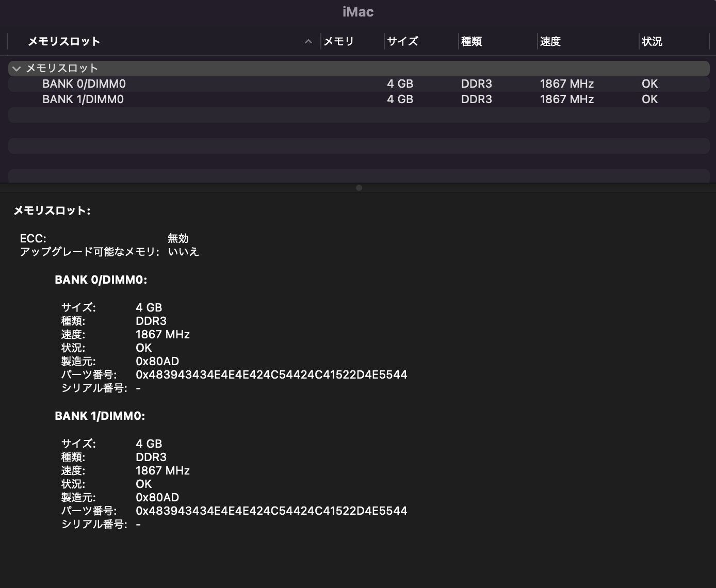Image resolution: width=716 pixels, height=588 pixels.
Task: Click the メモリ column header
Action: [x=339, y=42]
